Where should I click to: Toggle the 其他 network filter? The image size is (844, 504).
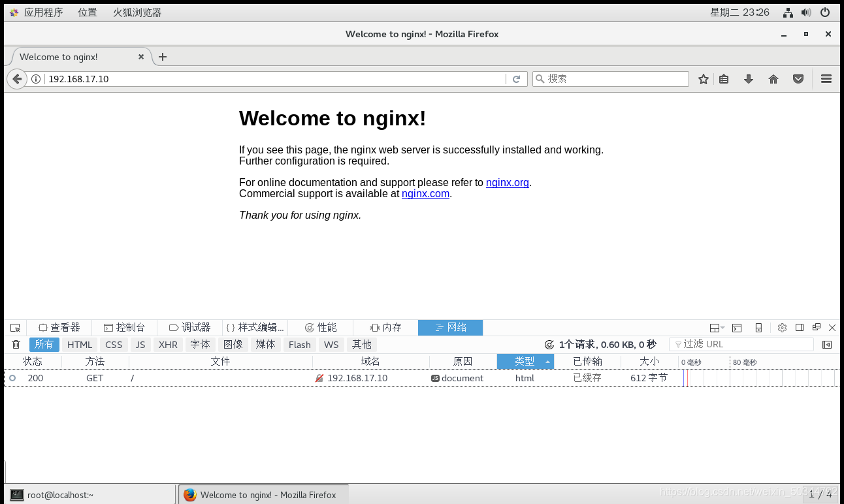click(362, 345)
